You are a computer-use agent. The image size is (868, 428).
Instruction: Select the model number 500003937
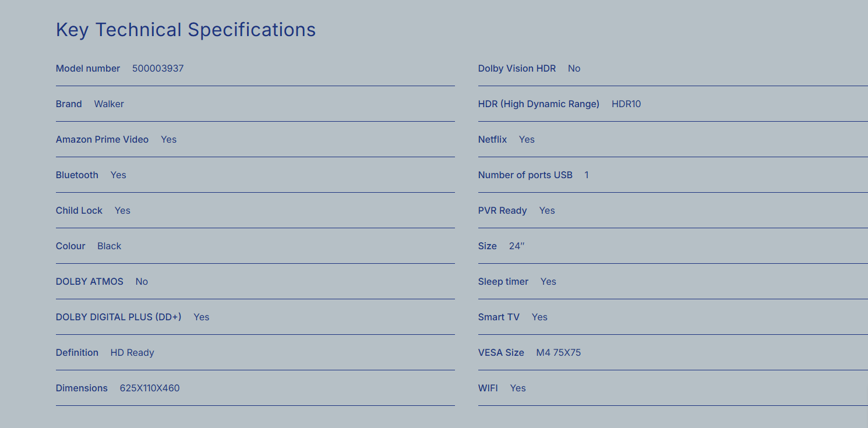pos(158,69)
